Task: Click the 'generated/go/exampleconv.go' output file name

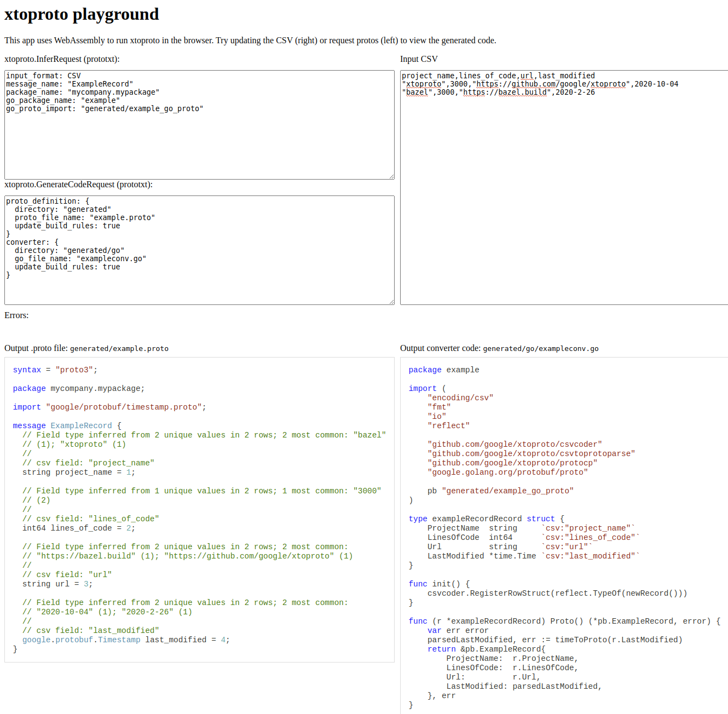Action: click(x=541, y=349)
